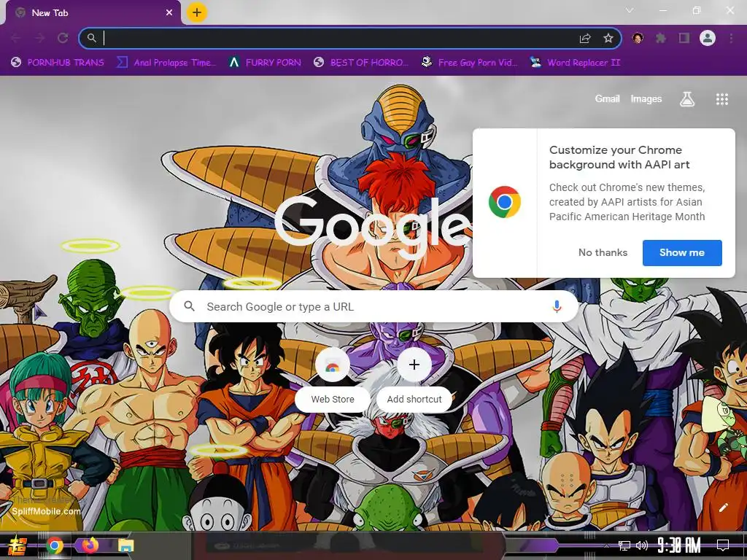Image resolution: width=747 pixels, height=560 pixels.
Task: Open the Web Store shortcut
Action: point(333,380)
